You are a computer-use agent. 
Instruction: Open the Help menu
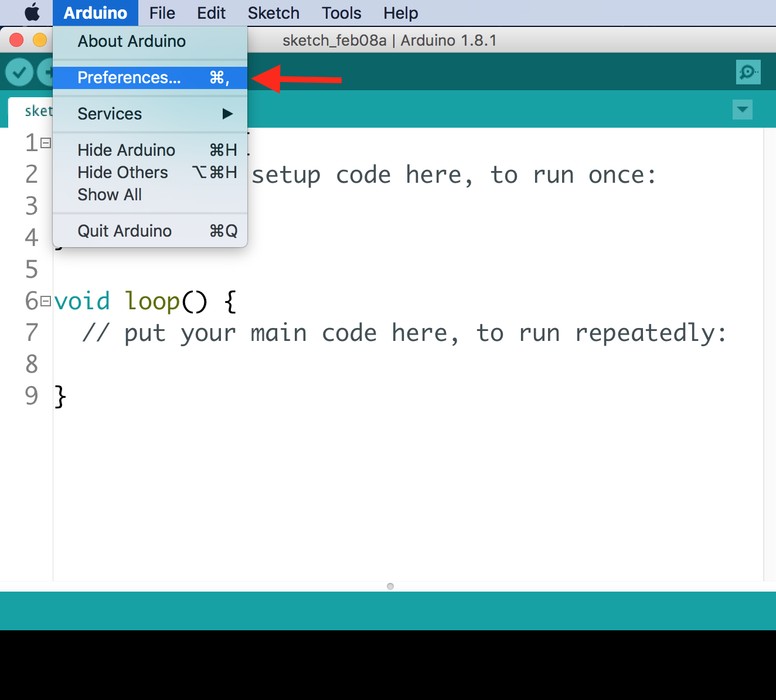coord(401,13)
